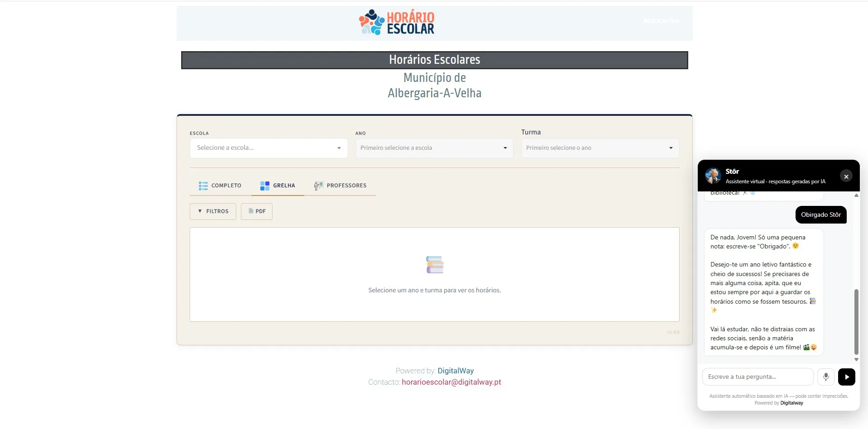
Task: Click the chat window scrollbar thumb
Action: pyautogui.click(x=856, y=321)
